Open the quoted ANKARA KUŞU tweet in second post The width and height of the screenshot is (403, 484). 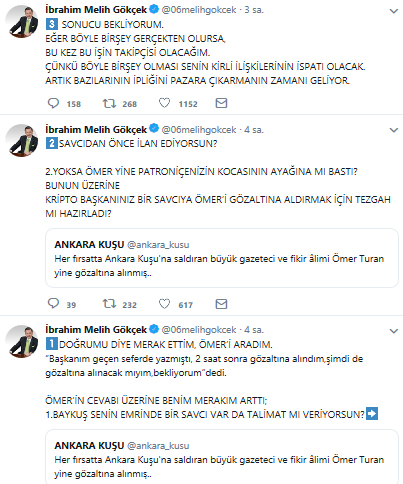click(222, 258)
